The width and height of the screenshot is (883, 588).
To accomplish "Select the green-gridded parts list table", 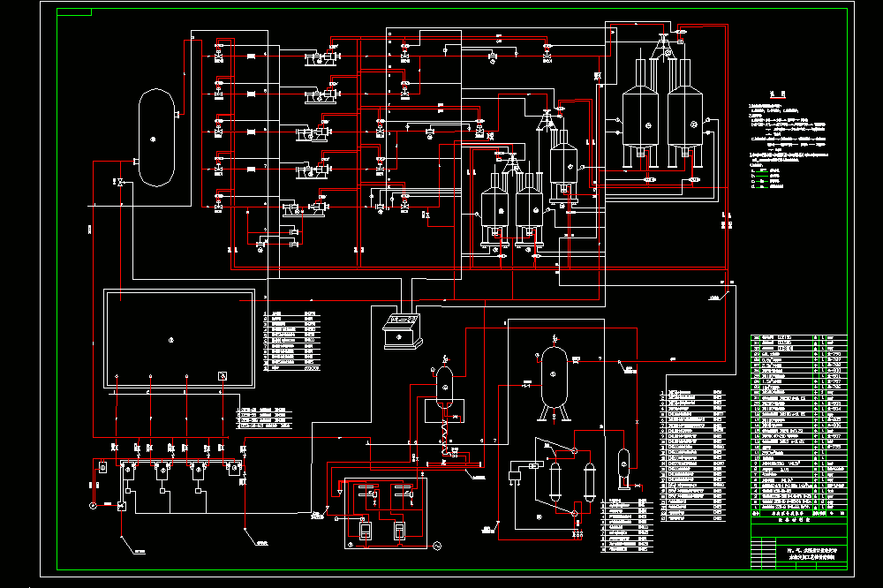I will (x=799, y=426).
